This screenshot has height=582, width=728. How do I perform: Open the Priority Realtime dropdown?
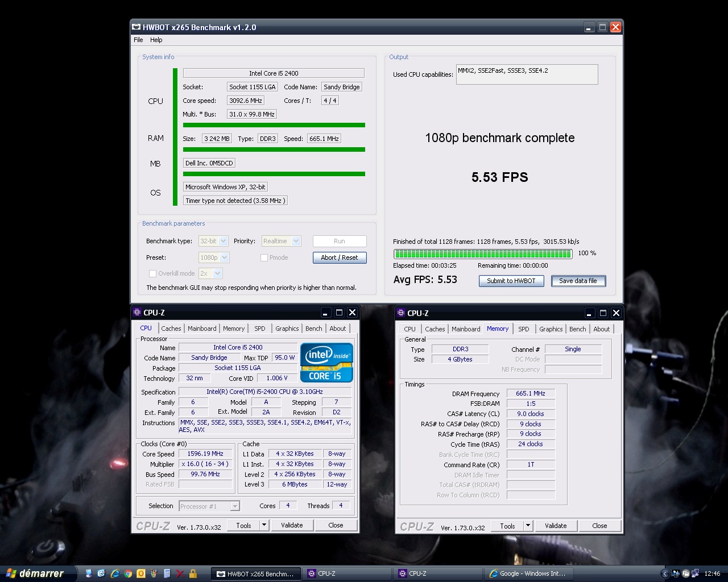point(281,241)
